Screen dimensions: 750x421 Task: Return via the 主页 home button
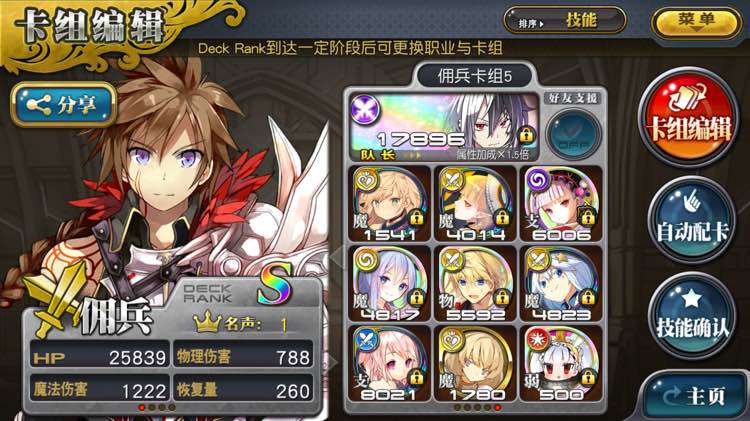(x=695, y=395)
